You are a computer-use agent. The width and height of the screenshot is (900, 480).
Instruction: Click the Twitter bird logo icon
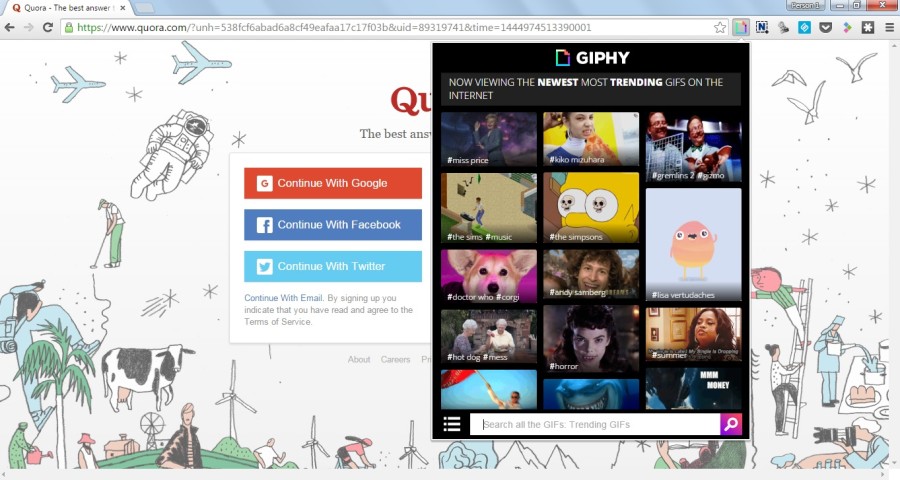coord(264,266)
